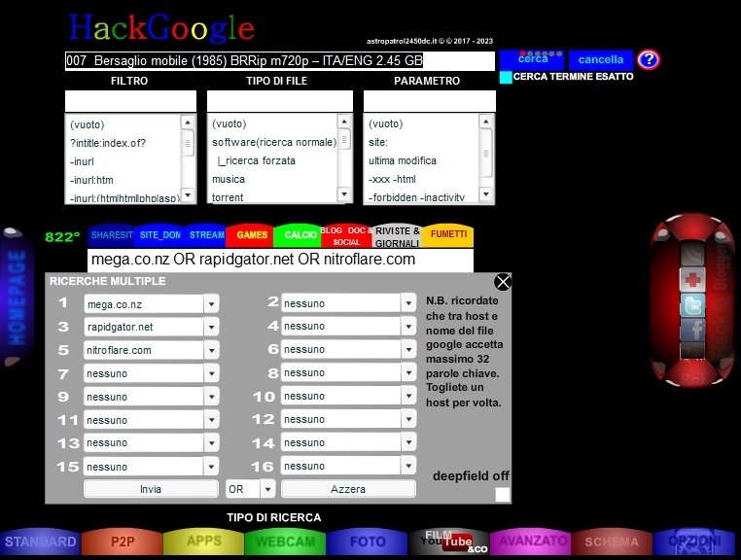Click the HackGoogle logo
Viewport: 741px width, 560px height.
(x=161, y=27)
